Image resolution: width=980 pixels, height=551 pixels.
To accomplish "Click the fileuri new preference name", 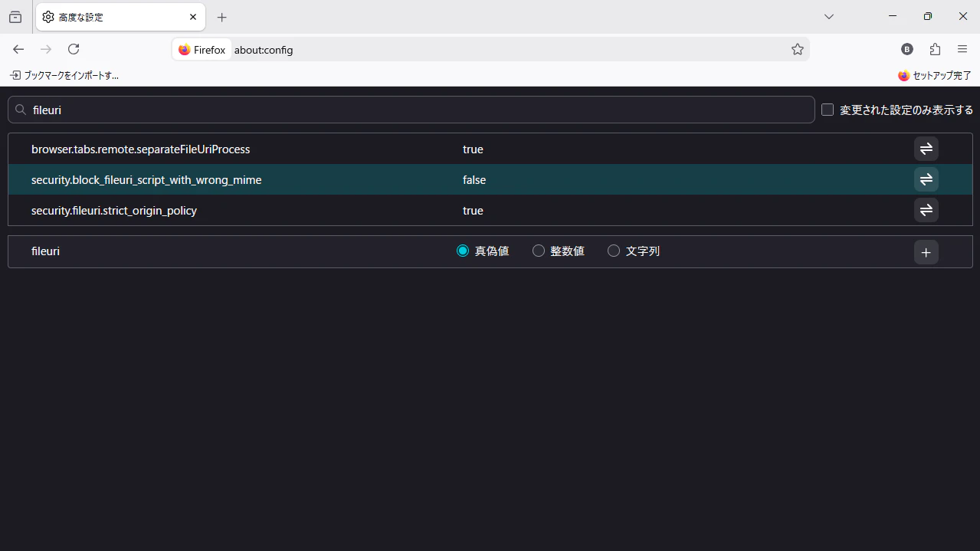I will pyautogui.click(x=46, y=251).
